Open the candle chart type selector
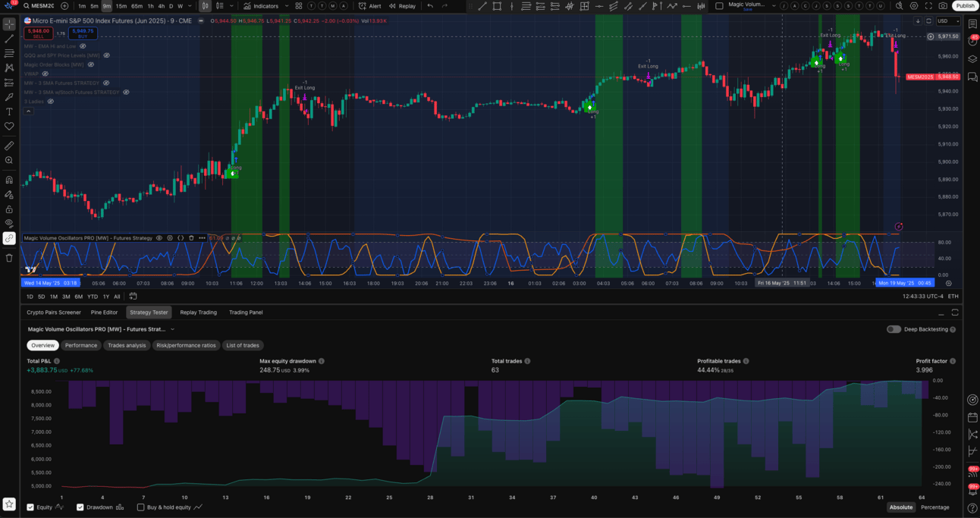The height and width of the screenshot is (518, 980). (x=205, y=6)
